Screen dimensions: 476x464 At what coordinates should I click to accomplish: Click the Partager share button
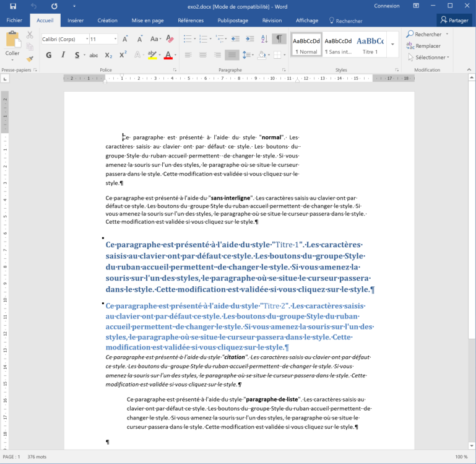click(454, 20)
